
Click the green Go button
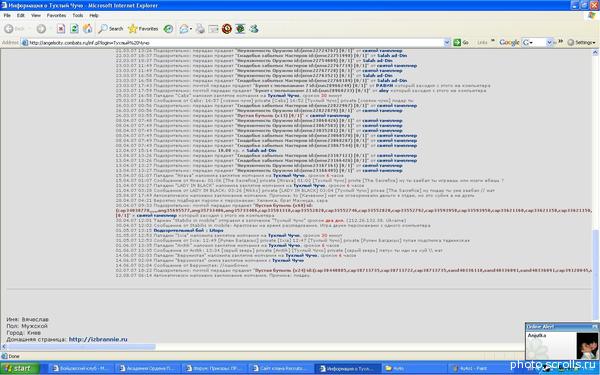tap(461, 42)
